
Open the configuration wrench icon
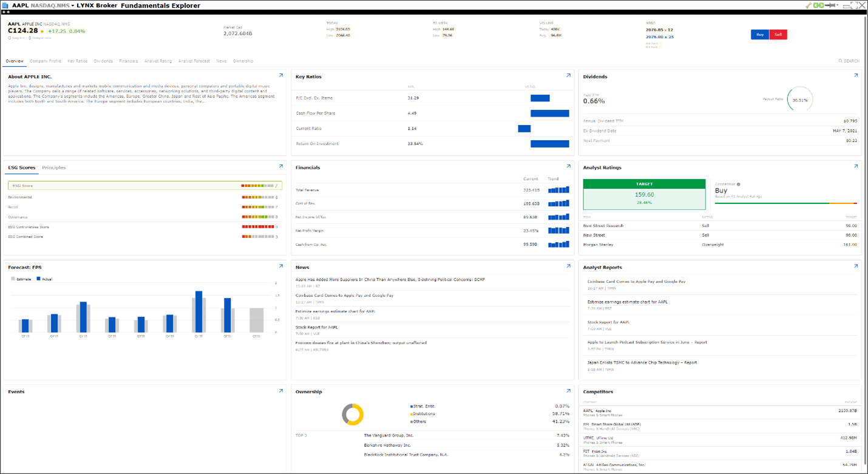click(x=809, y=5)
